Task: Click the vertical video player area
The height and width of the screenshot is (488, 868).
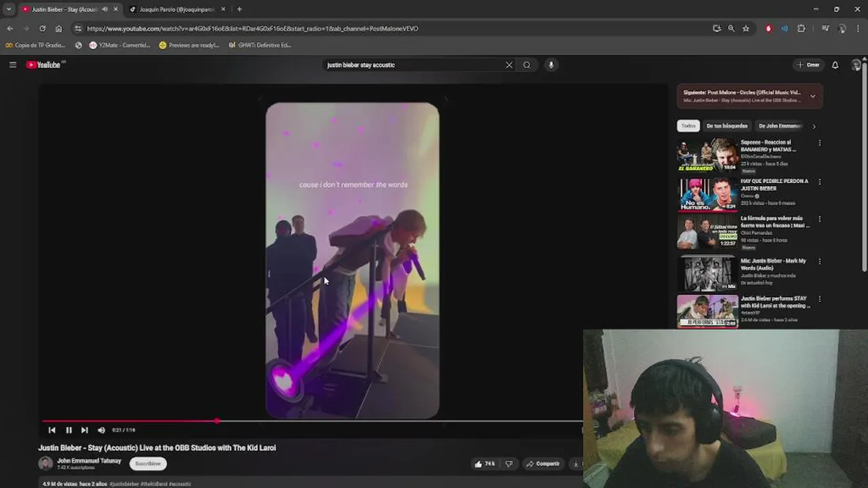Action: tap(352, 261)
